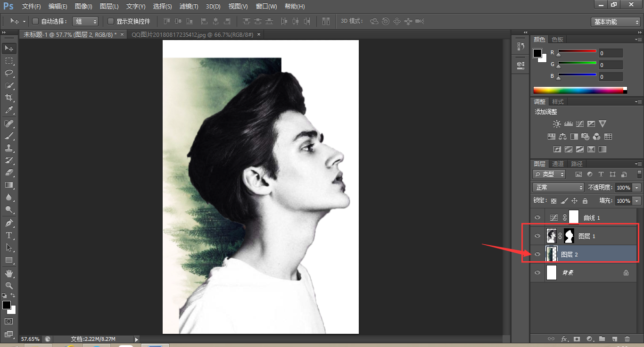
Task: Enable the 自动选择 checkbox
Action: tap(35, 21)
